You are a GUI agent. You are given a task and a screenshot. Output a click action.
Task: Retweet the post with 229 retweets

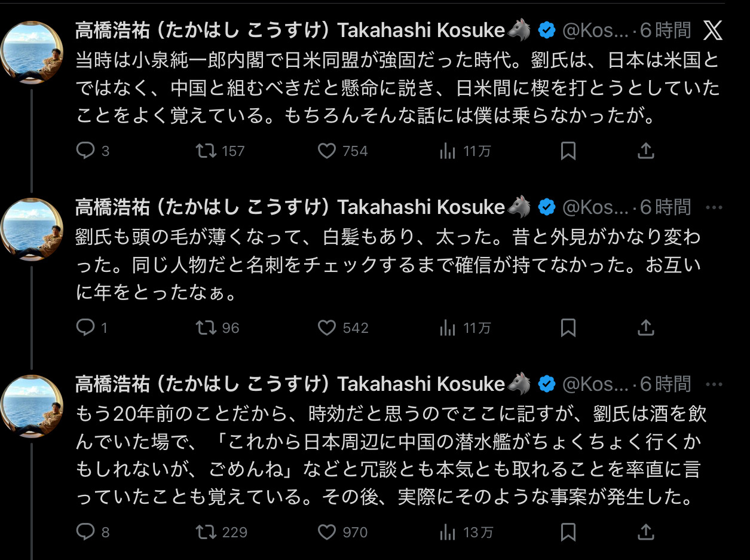coord(207,531)
